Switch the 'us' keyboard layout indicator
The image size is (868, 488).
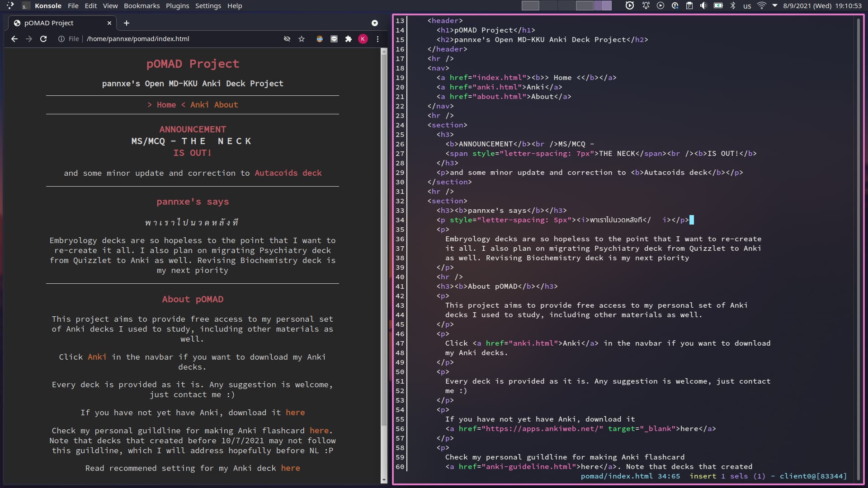(x=747, y=6)
